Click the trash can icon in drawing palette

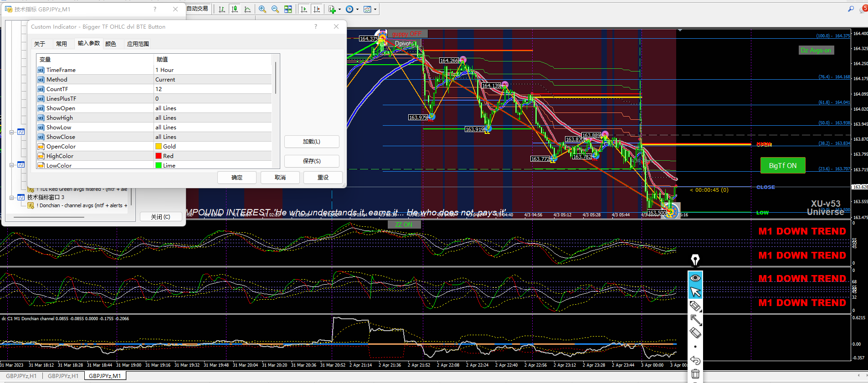click(x=695, y=374)
